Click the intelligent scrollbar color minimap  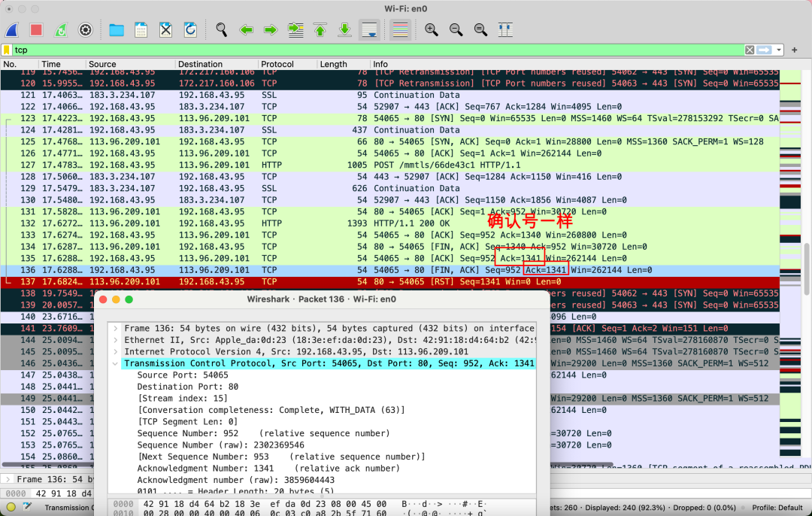tap(790, 264)
